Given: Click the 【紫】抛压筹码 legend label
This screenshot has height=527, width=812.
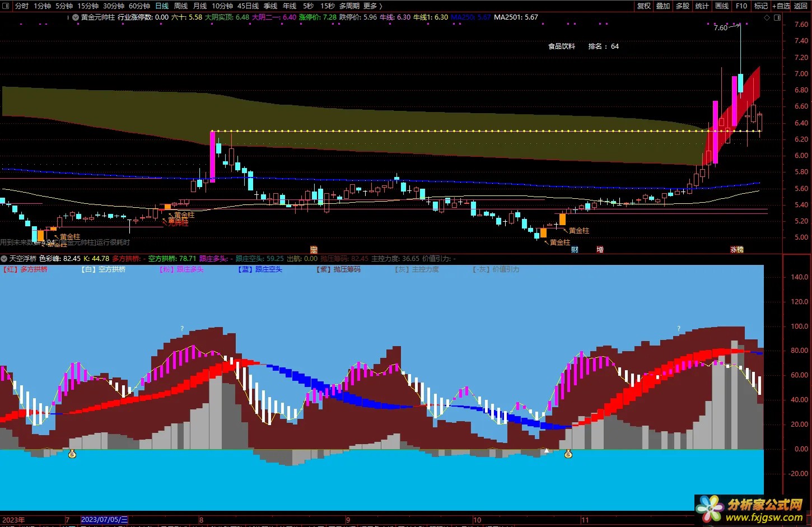Looking at the screenshot, I should pos(338,269).
